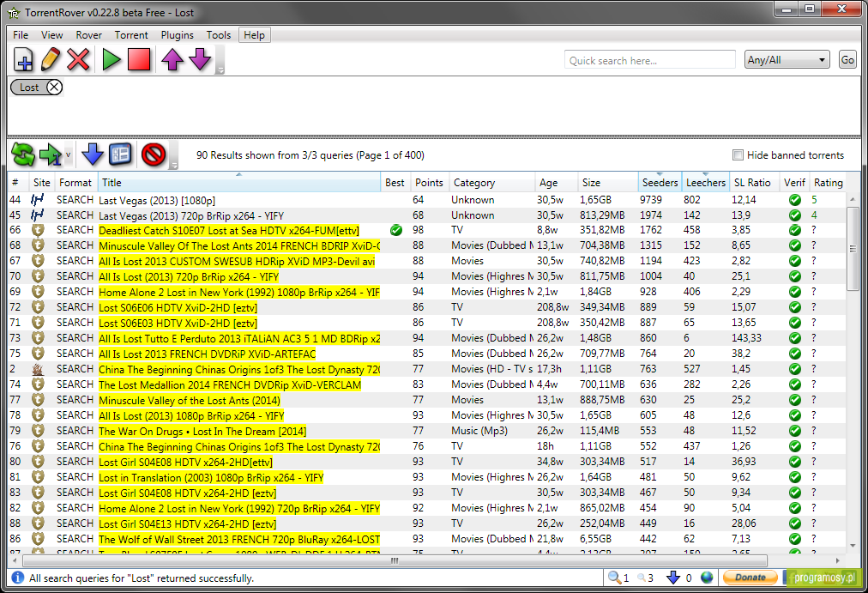Open the Torrent menu
This screenshot has width=868, height=593.
(131, 35)
